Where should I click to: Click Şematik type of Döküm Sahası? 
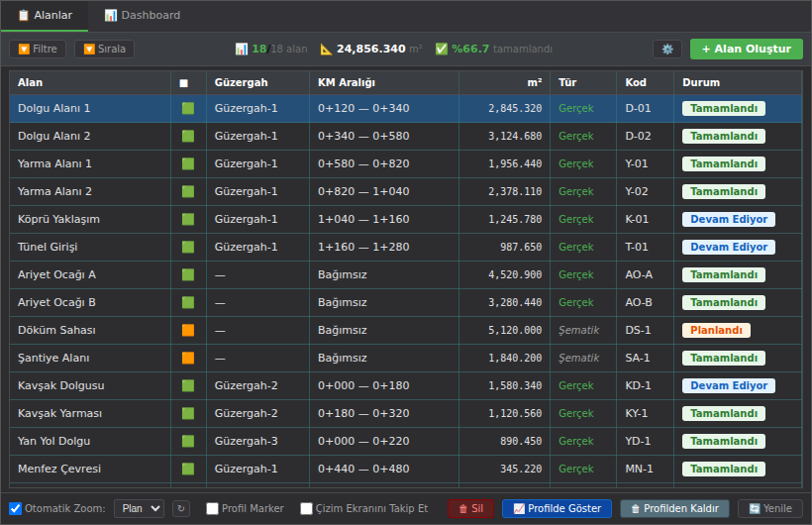click(x=578, y=330)
